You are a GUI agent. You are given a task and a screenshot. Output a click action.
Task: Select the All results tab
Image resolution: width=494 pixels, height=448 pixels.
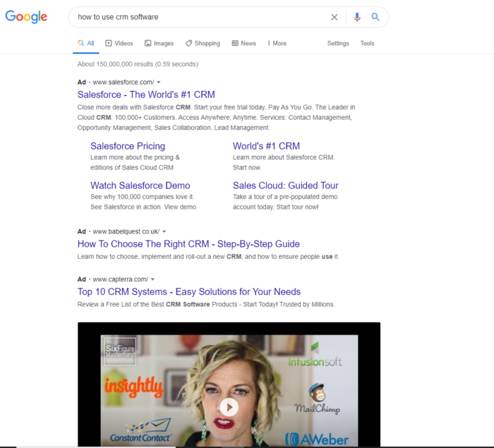(x=86, y=44)
